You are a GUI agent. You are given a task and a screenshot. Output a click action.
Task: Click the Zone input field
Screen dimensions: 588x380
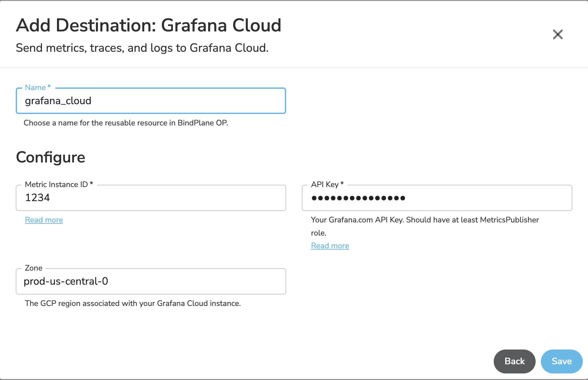151,281
